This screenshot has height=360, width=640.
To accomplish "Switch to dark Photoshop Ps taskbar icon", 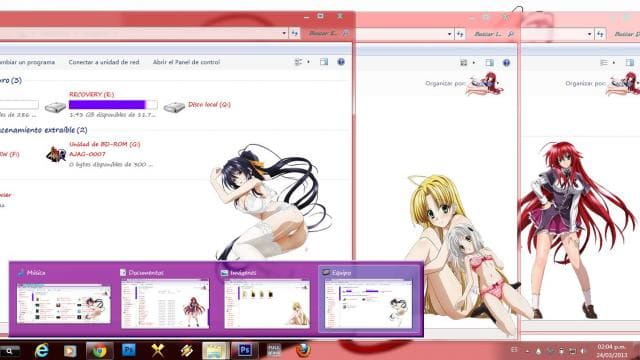I will [244, 350].
